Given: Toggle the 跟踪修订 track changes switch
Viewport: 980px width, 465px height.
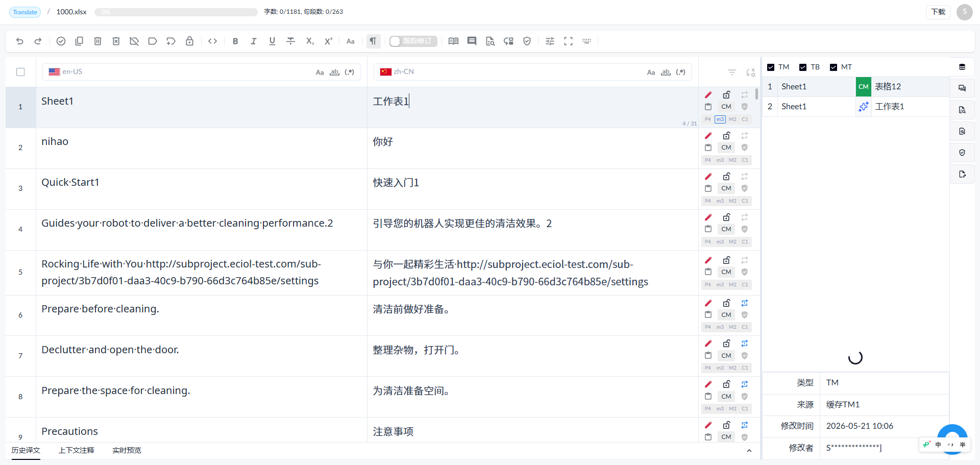Looking at the screenshot, I should [x=413, y=41].
